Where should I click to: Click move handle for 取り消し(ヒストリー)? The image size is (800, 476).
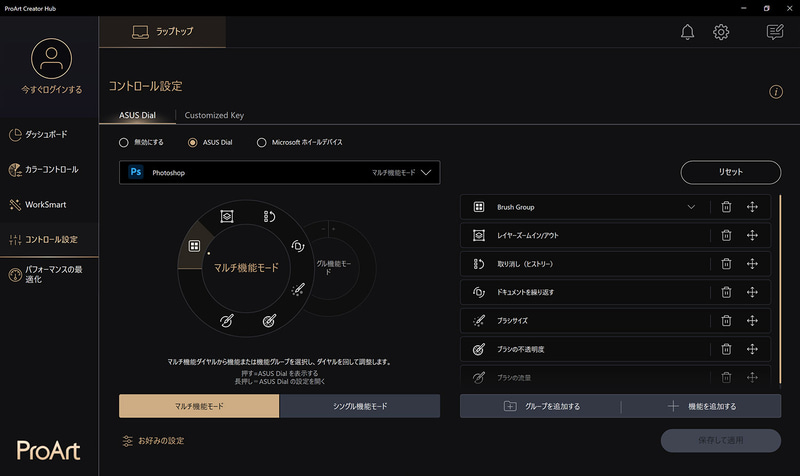[x=752, y=264]
